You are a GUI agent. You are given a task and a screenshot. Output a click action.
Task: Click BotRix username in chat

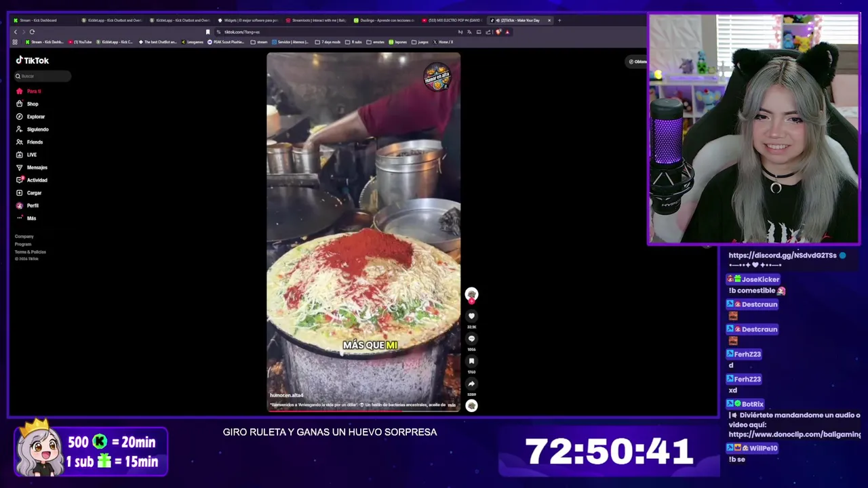pos(753,404)
